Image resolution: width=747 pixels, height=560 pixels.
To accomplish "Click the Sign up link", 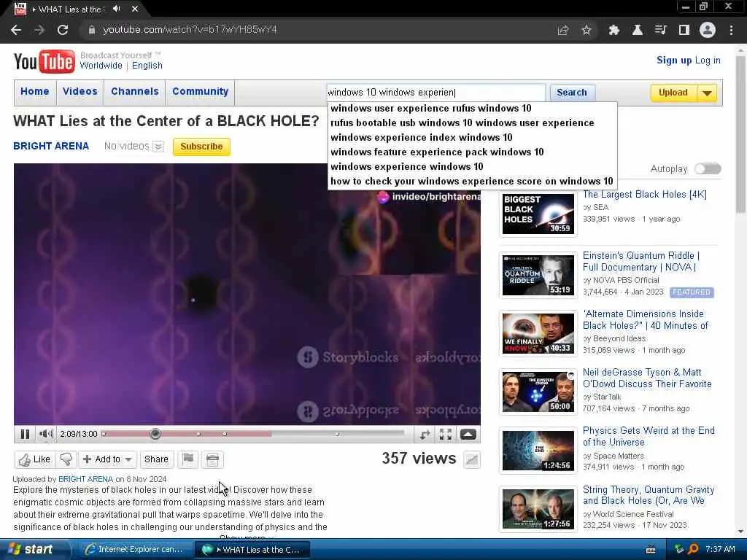I will tap(673, 60).
